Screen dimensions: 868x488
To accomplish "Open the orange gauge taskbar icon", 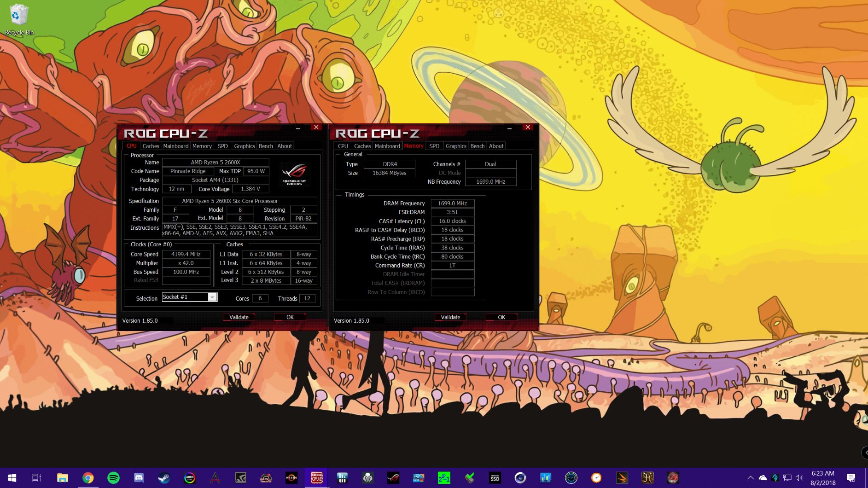I will [x=596, y=478].
